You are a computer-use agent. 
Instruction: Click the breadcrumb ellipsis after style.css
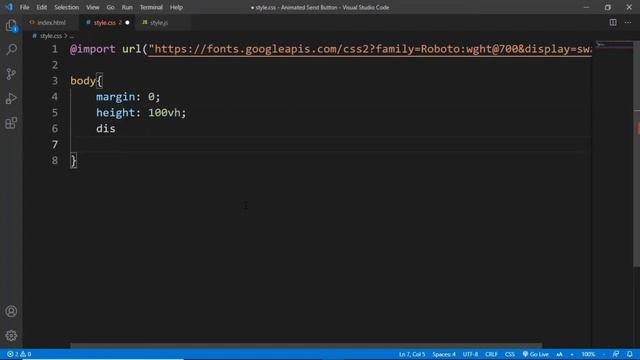pyautogui.click(x=72, y=36)
